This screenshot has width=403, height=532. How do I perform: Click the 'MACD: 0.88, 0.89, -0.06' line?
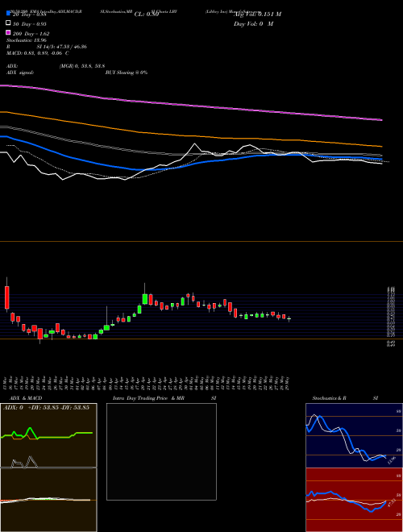(37, 53)
